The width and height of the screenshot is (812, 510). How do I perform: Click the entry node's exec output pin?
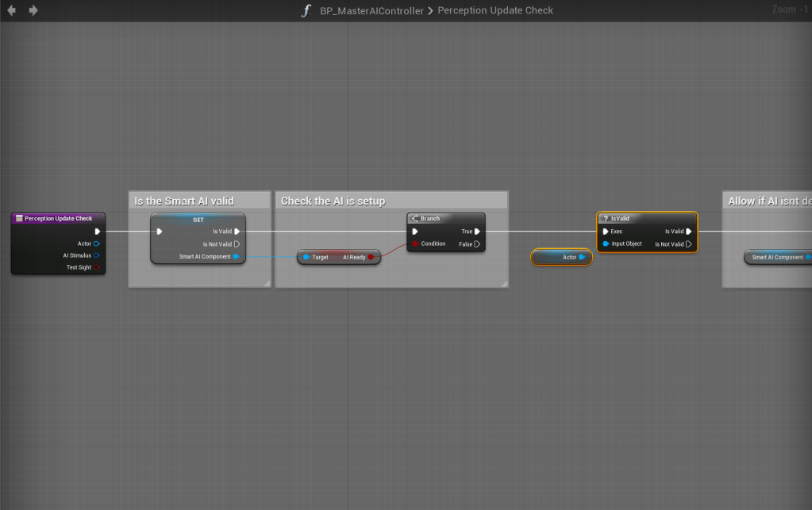[97, 232]
